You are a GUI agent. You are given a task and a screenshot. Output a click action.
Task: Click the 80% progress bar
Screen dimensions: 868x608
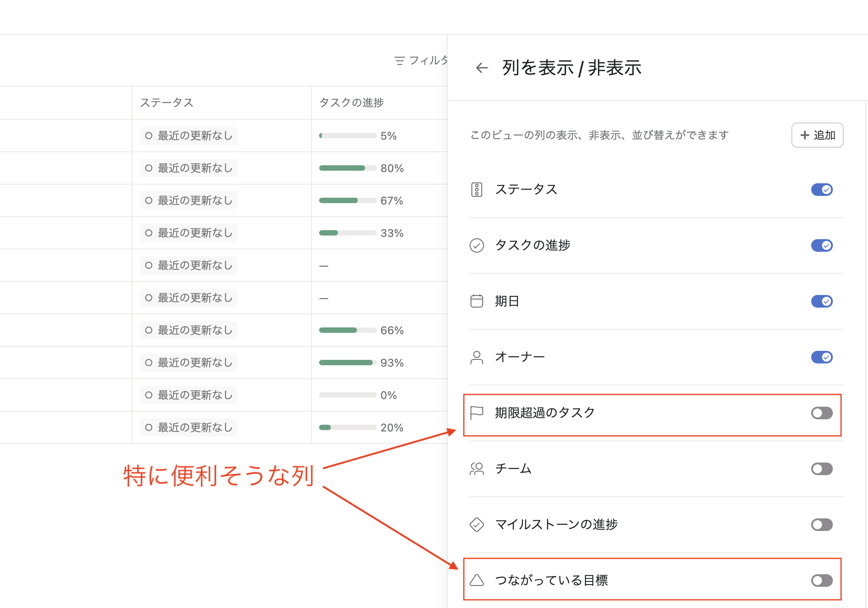point(347,168)
